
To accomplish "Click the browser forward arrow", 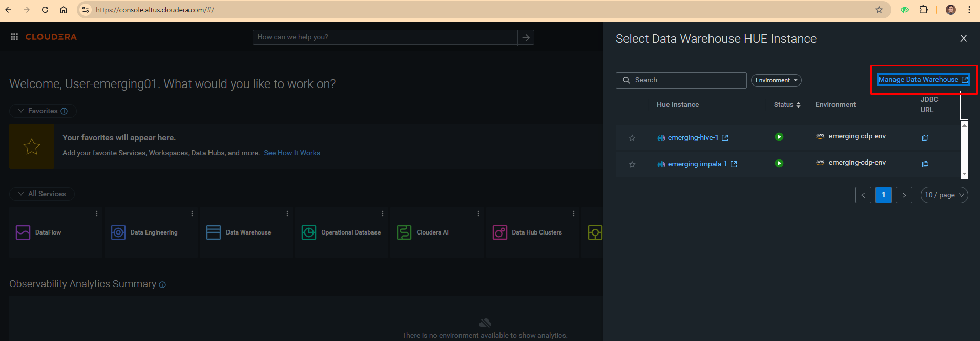I will [27, 10].
